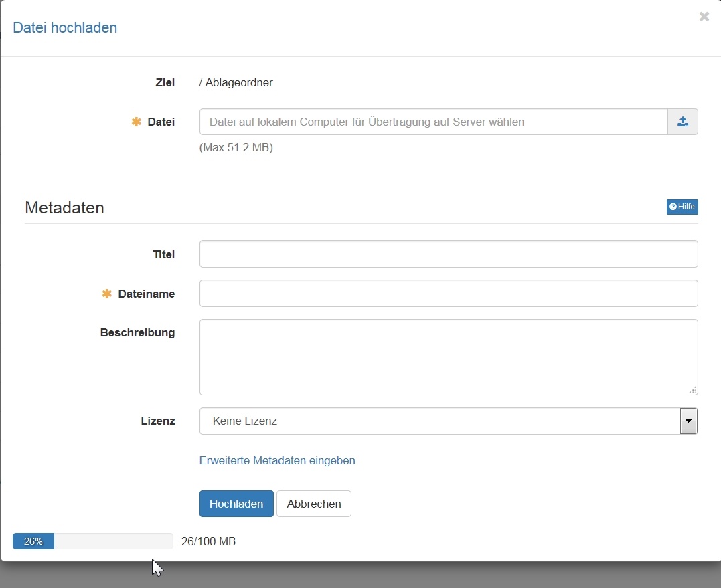The height and width of the screenshot is (588, 721).
Task: Click inside the Beschreibung text area
Action: coord(448,357)
